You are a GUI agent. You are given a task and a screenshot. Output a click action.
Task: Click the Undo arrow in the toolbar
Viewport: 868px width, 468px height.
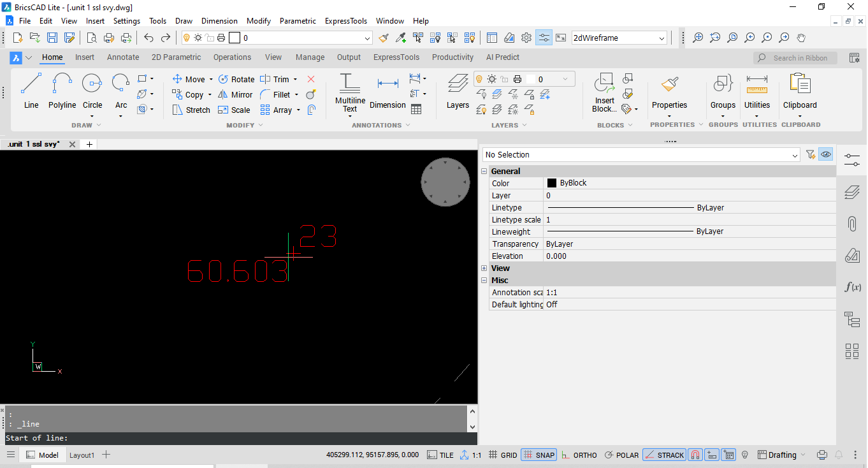[148, 38]
